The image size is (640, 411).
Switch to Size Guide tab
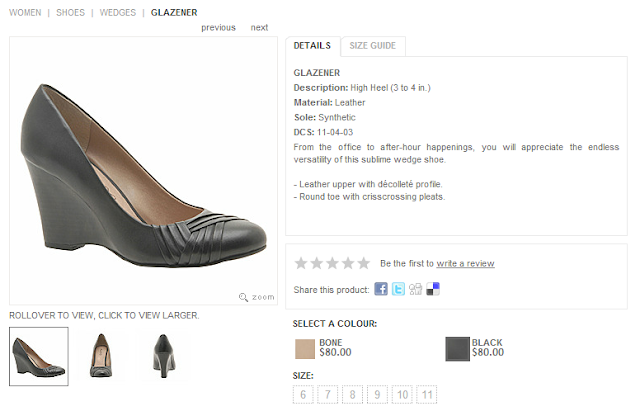pos(372,46)
